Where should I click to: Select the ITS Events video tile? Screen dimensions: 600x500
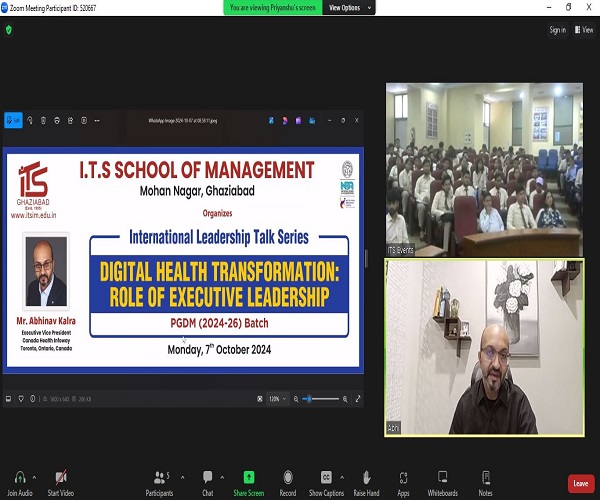coord(484,169)
